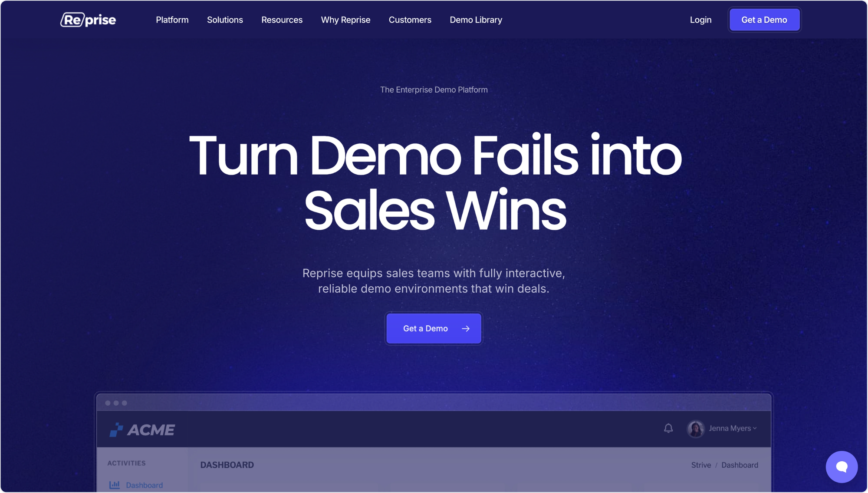Select the Demo Library menu item
The width and height of the screenshot is (868, 493).
(x=476, y=20)
